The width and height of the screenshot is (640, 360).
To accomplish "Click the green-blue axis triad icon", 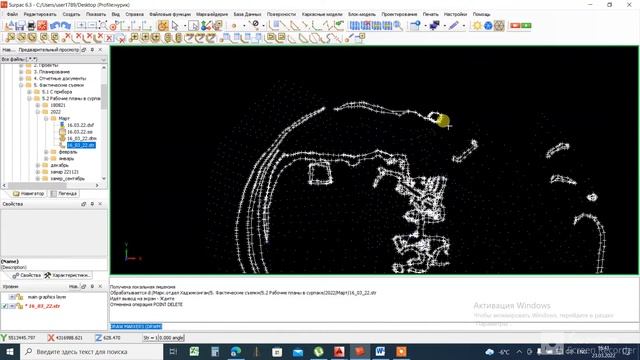I will point(206,26).
